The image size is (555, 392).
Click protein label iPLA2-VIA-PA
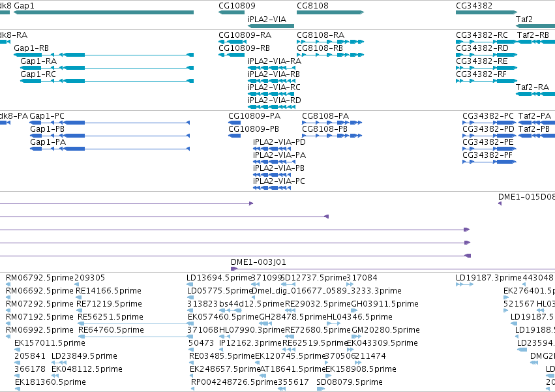tap(279, 155)
